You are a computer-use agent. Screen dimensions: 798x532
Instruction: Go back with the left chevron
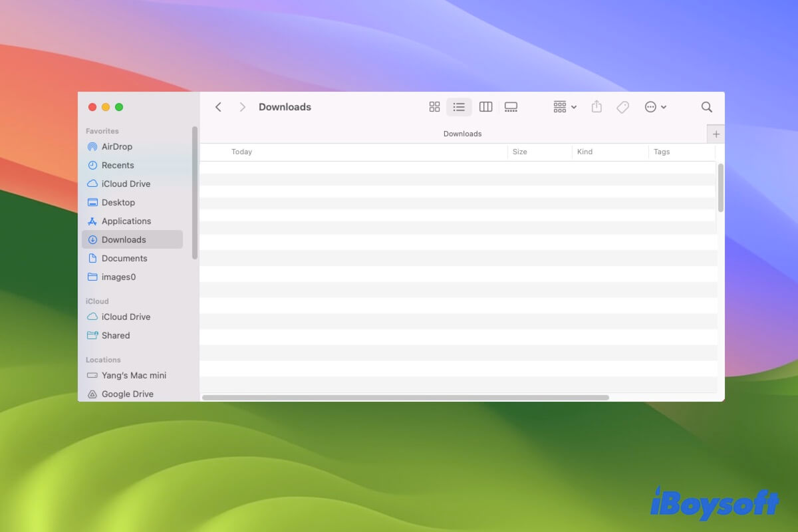pyautogui.click(x=218, y=107)
